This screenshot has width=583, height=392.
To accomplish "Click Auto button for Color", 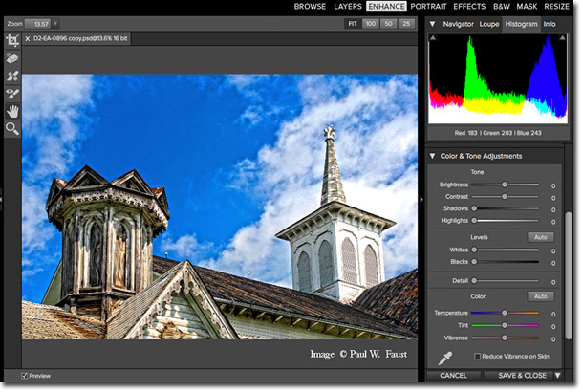I will pos(541,296).
